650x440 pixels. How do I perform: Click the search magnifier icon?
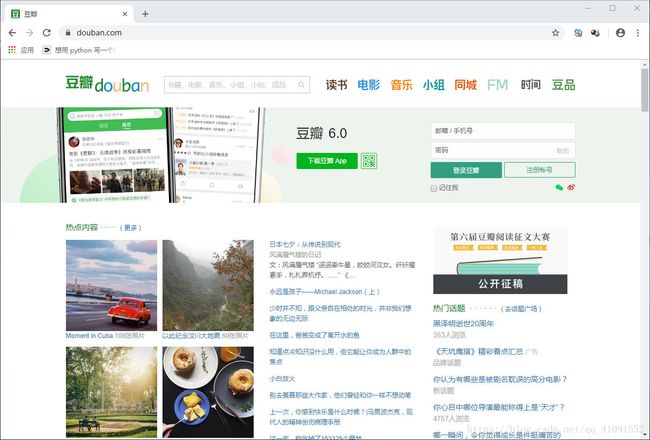coord(301,85)
